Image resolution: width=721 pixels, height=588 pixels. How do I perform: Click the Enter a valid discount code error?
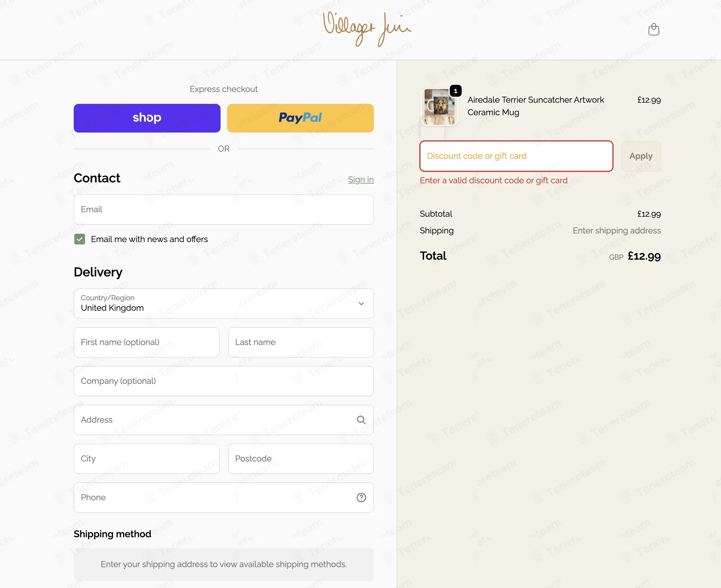493,181
